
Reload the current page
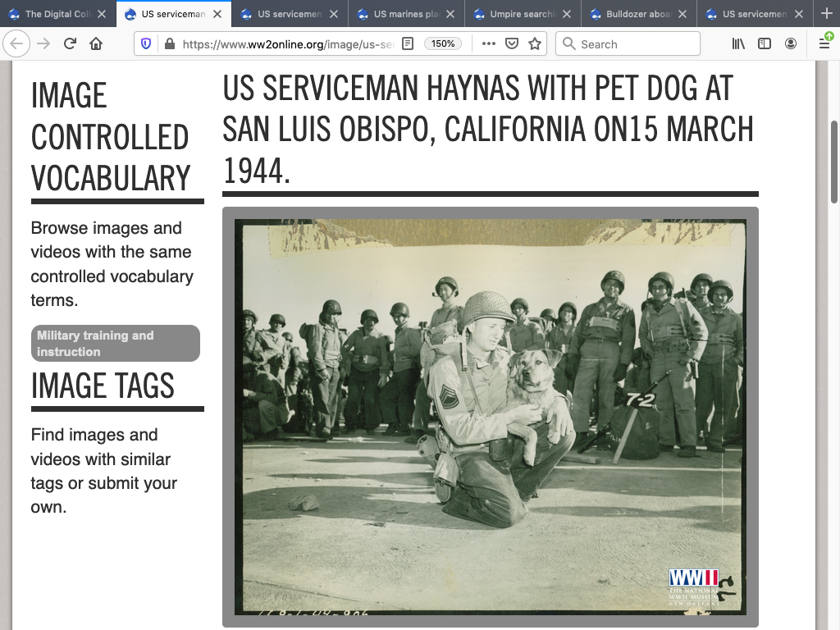coord(71,44)
